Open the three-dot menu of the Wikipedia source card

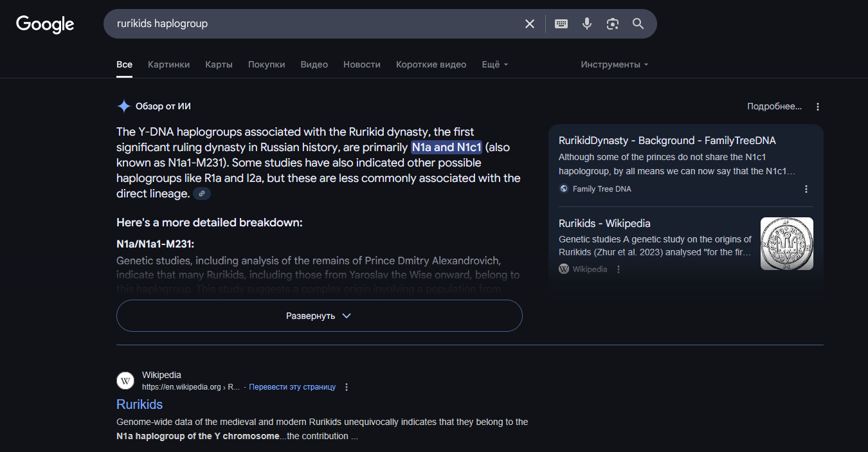point(619,269)
